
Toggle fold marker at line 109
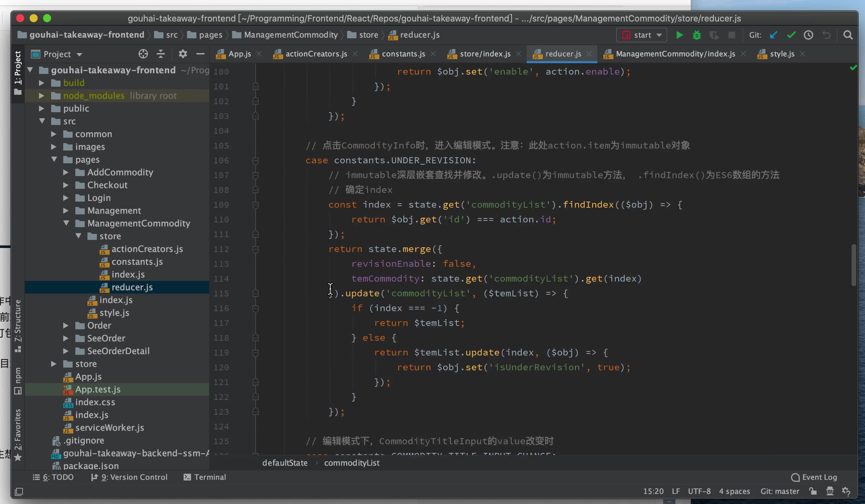(255, 205)
